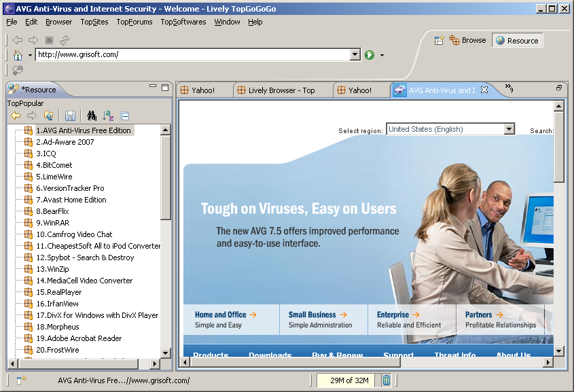The width and height of the screenshot is (574, 392).
Task: Select 1.AVG Anti-Virus Free Edition item
Action: [x=84, y=130]
